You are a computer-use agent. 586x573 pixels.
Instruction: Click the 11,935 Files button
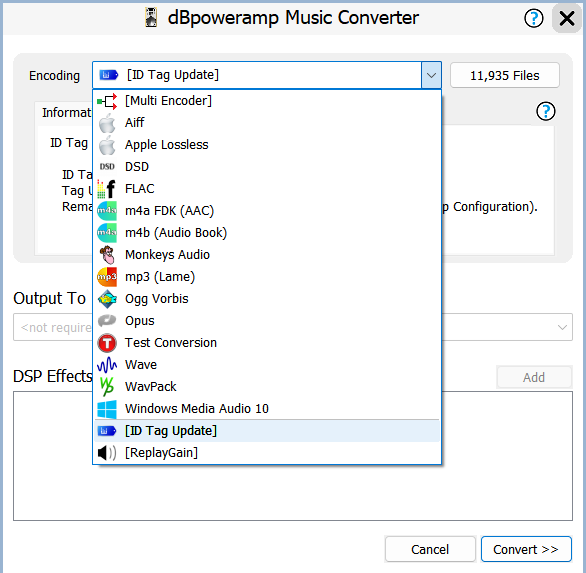505,76
